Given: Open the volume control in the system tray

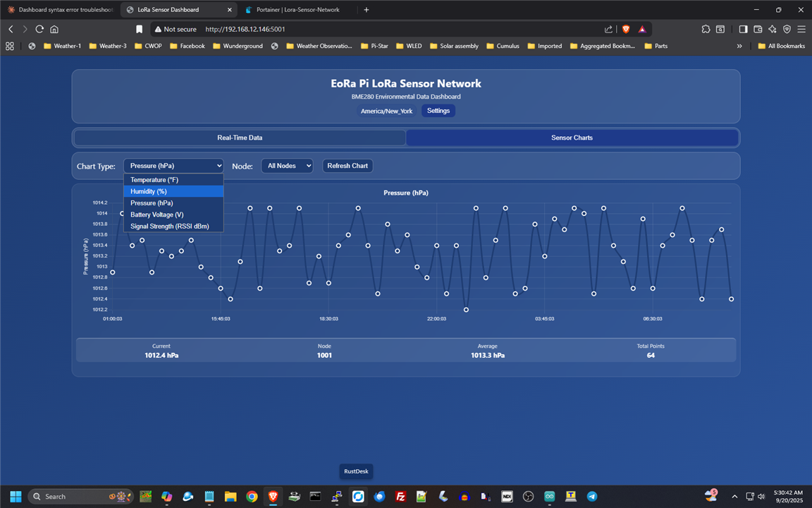Looking at the screenshot, I should coord(761,497).
